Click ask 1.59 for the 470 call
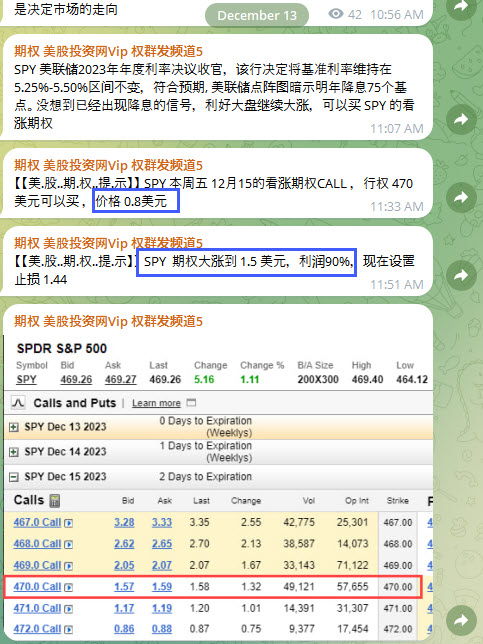Screen dimensions: 483x644 click(162, 587)
